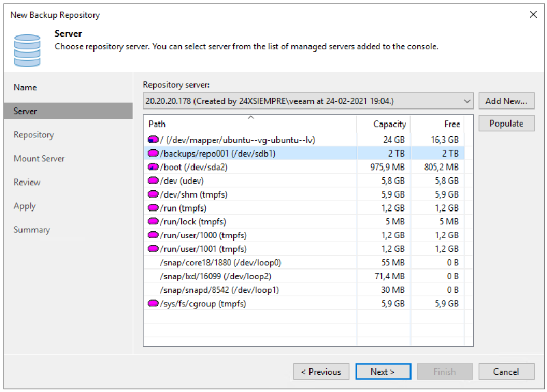
Task: Click the Populate button
Action: coord(506,123)
